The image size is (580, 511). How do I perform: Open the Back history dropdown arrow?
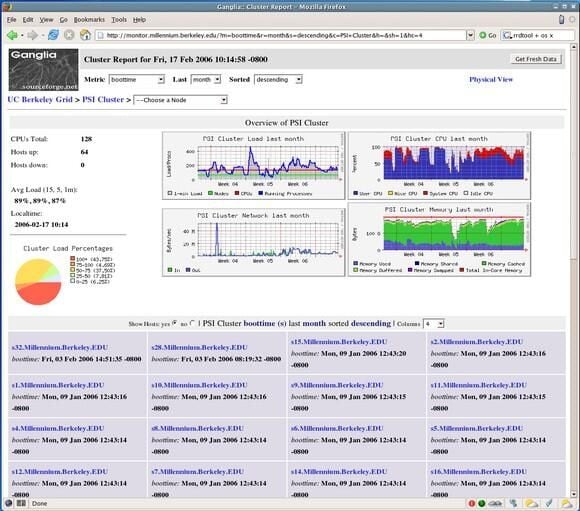coord(22,36)
